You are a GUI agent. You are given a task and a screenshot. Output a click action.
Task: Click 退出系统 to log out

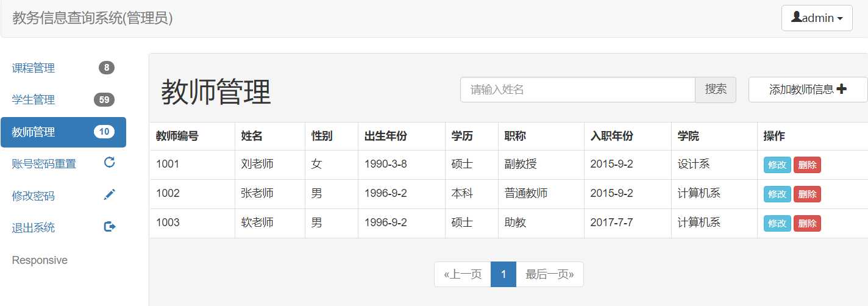point(63,227)
